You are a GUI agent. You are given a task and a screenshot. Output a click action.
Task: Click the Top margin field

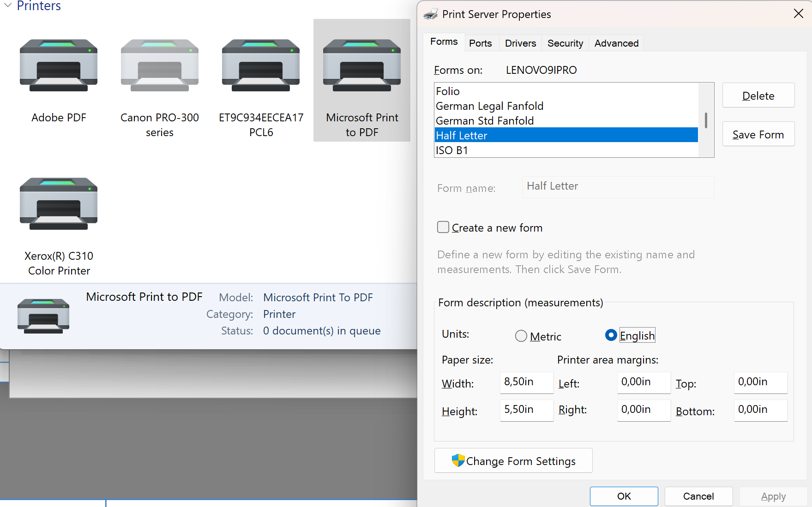tap(761, 382)
